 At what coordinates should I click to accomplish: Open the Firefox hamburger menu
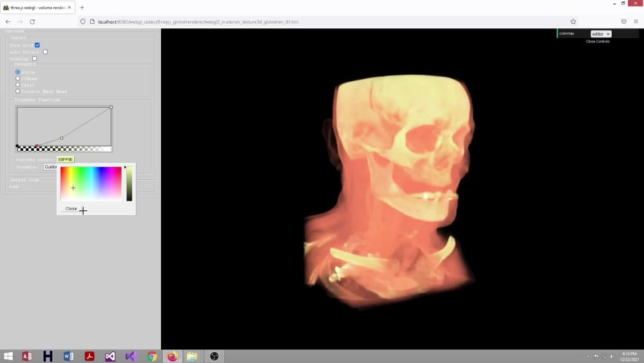pos(636,22)
